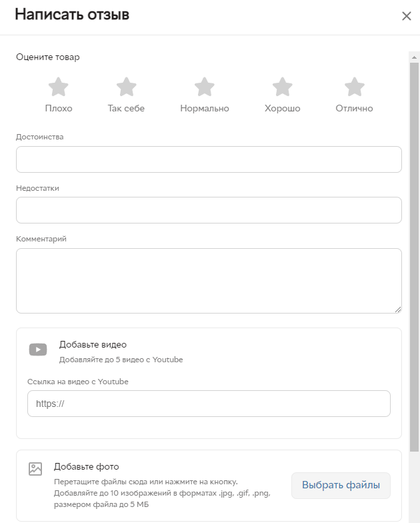Screen dimensions: 420x523
Task: Pick the Хорошо star rating
Action: (x=283, y=87)
